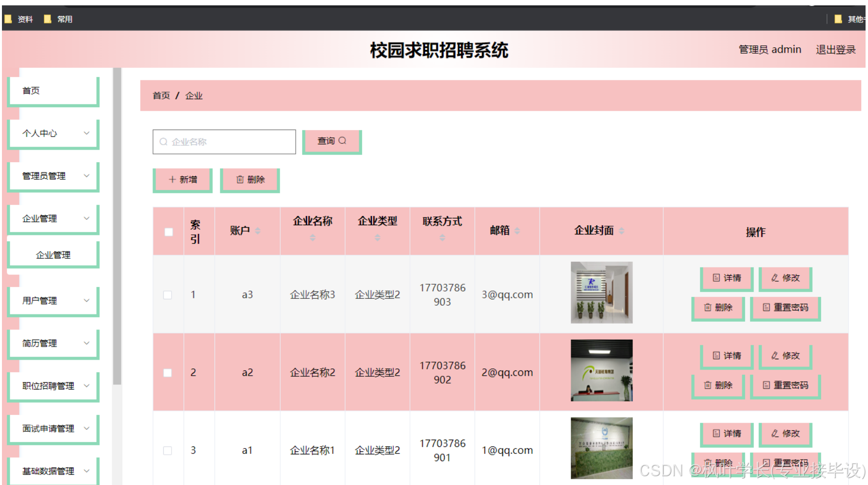Reset password for account a2

point(785,386)
